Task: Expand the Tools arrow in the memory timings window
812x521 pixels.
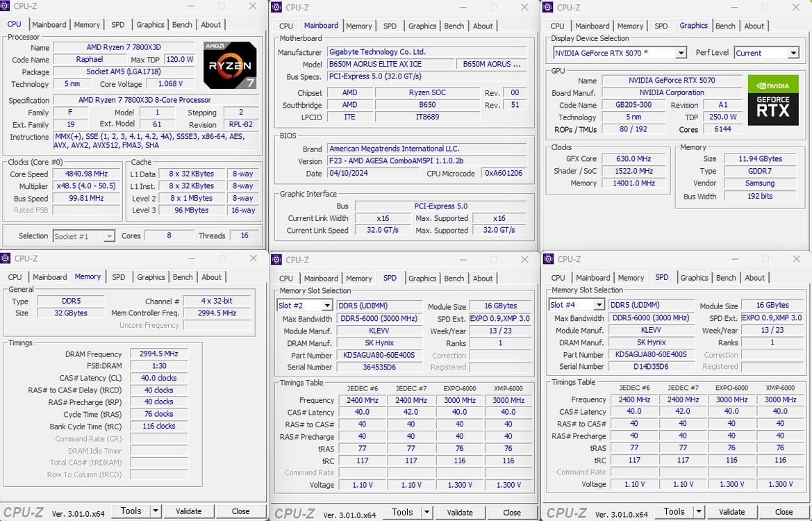Action: tap(155, 511)
